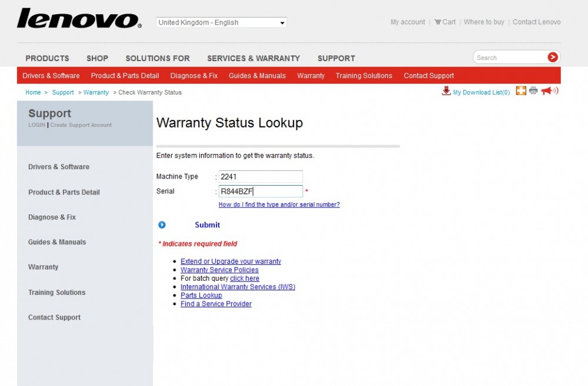
Task: Click the red search arrow button
Action: [552, 57]
